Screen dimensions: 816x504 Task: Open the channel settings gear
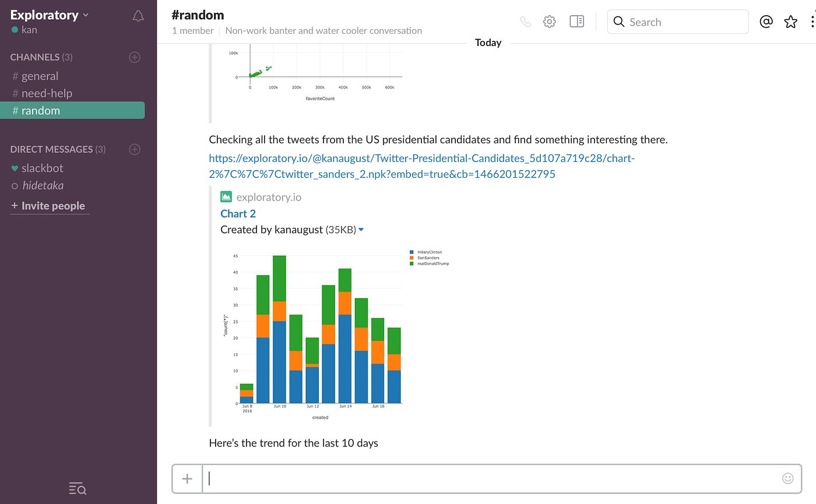tap(548, 21)
